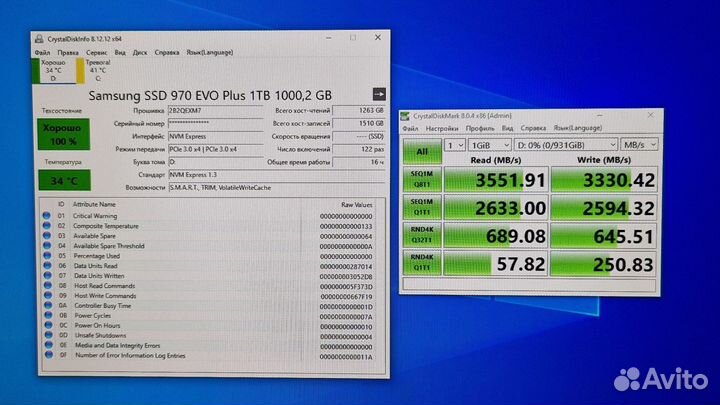Click the status icon for Power Cycles
720x405 pixels.
(x=48, y=315)
